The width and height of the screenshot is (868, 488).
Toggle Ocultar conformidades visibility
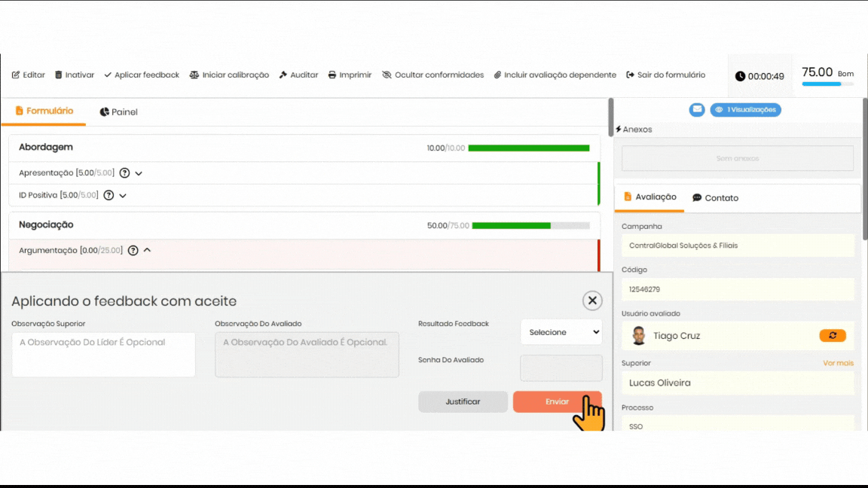coord(432,75)
